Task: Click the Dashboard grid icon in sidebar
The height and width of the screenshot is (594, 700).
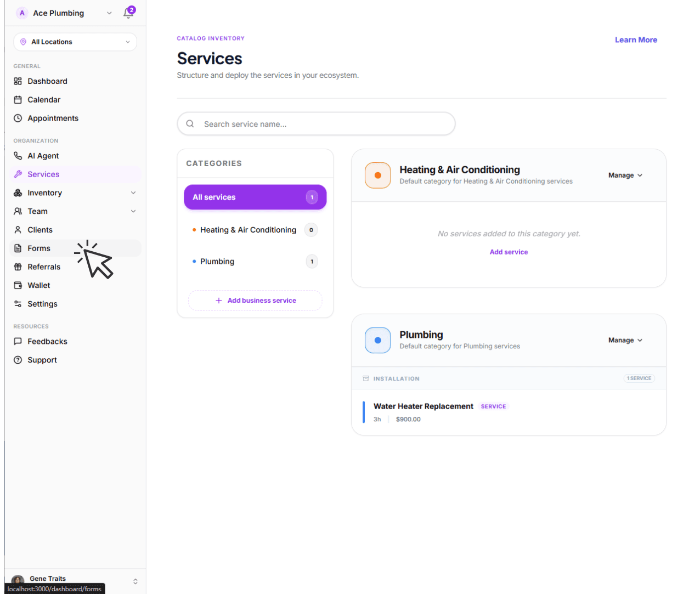Action: click(x=18, y=81)
